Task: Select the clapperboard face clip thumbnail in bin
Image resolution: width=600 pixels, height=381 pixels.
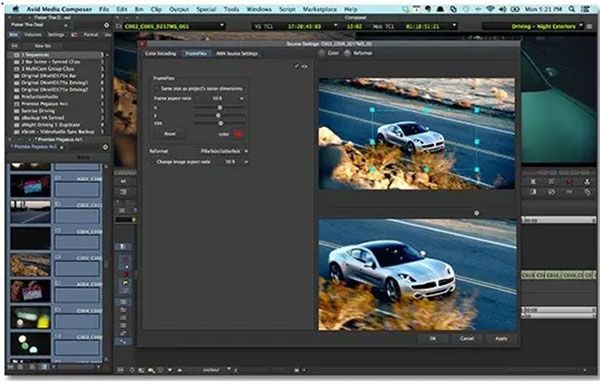Action: click(30, 291)
